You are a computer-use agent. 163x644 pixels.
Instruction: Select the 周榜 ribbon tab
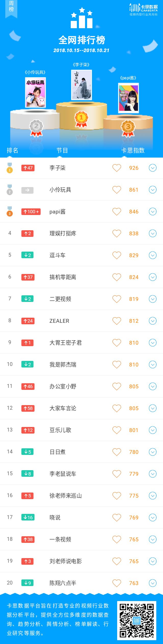point(11,8)
